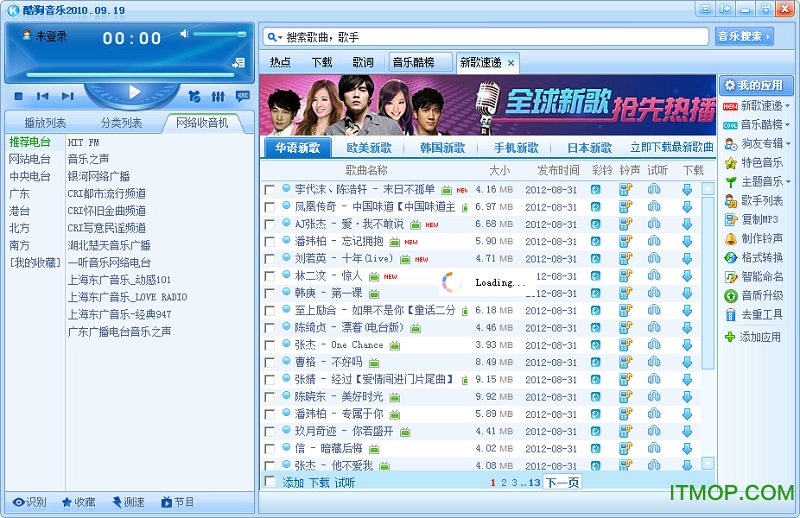Select the 韩国新歌 category

(x=442, y=148)
